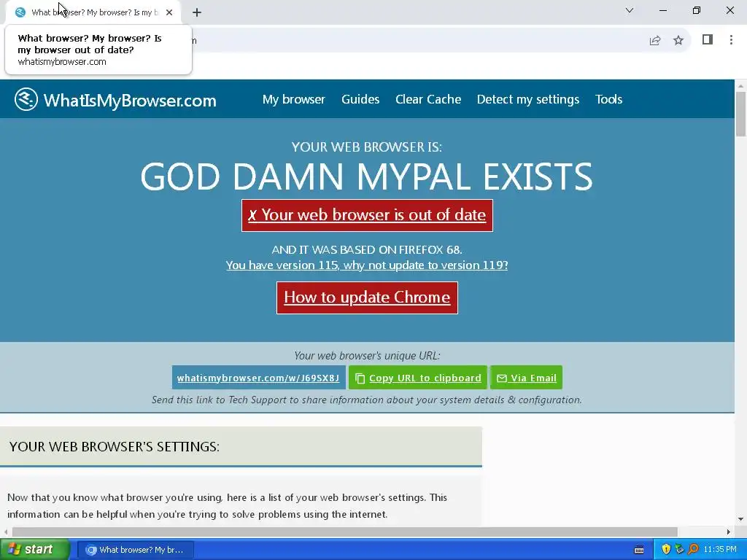Screen dimensions: 747x560
Task: Open the Tools nav item
Action: tap(608, 99)
